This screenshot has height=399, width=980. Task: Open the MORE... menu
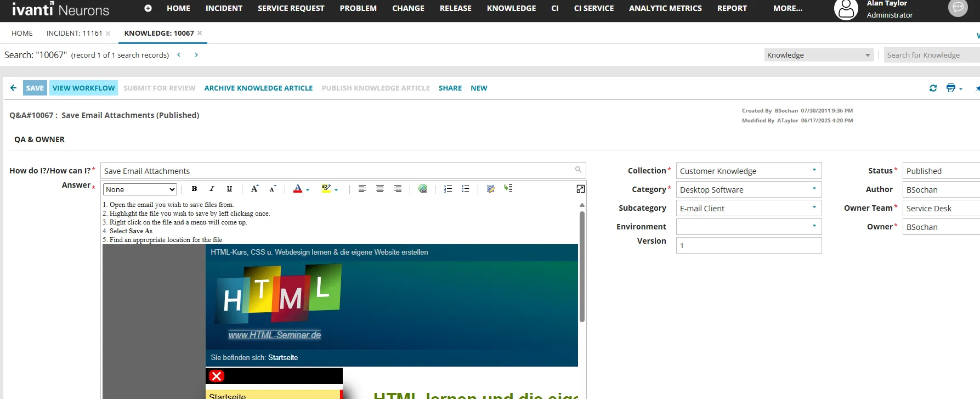tap(788, 8)
